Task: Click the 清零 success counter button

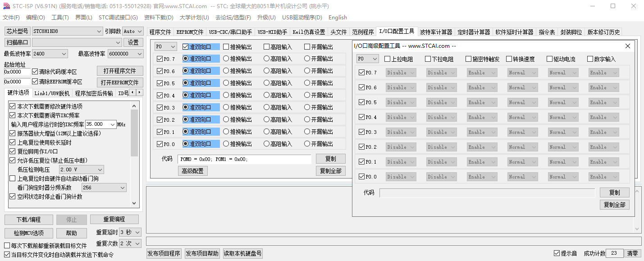Action: click(633, 253)
